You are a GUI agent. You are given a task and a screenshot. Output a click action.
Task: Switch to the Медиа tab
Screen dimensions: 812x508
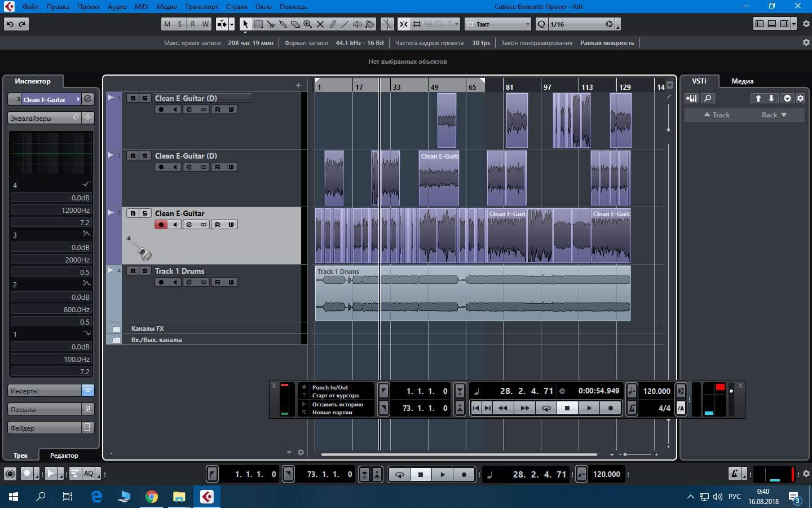742,81
